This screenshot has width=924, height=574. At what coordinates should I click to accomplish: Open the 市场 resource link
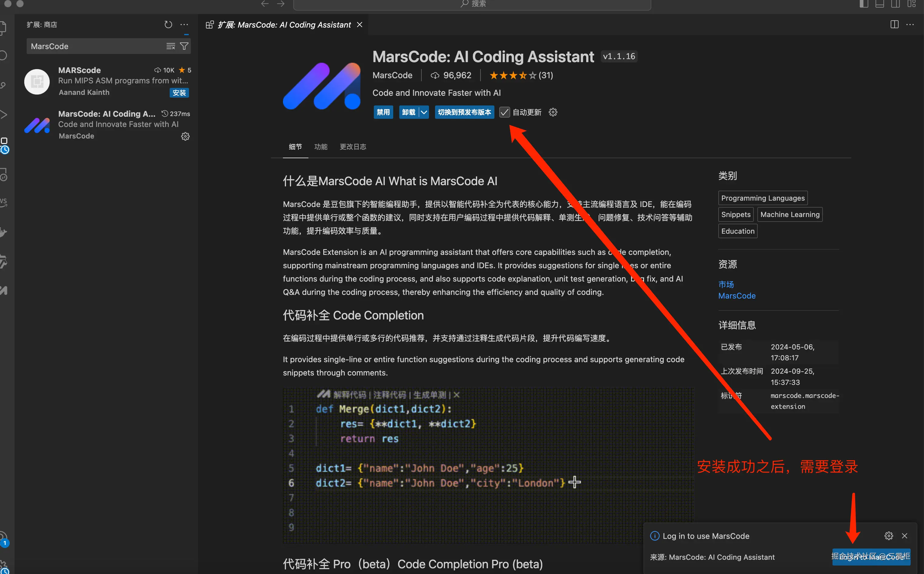(726, 284)
